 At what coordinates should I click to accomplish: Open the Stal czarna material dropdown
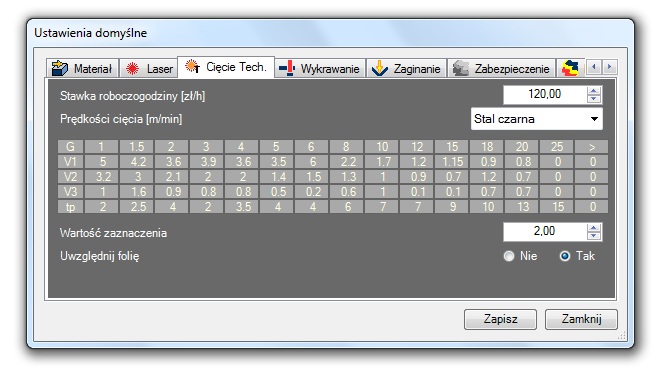coord(537,119)
